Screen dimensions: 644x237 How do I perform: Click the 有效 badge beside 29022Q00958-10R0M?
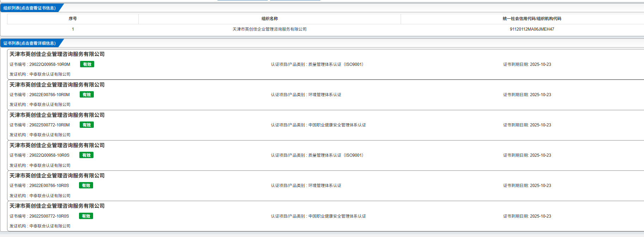point(87,64)
